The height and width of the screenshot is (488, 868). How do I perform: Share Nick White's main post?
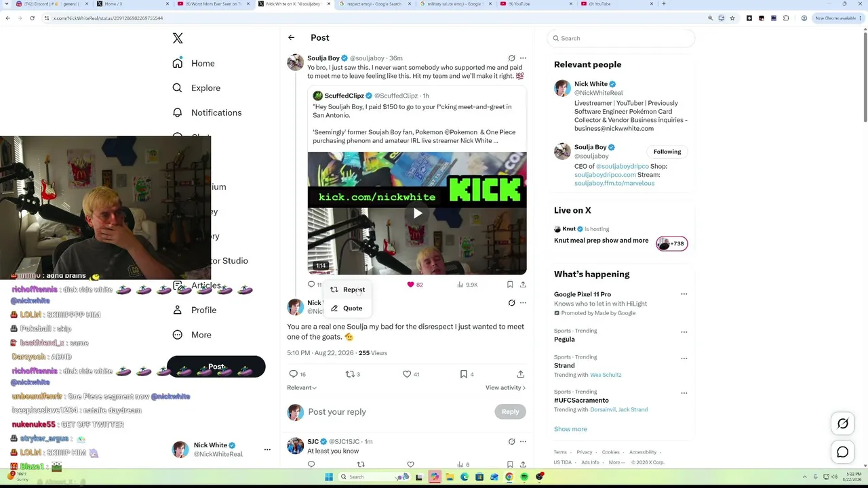coord(520,374)
